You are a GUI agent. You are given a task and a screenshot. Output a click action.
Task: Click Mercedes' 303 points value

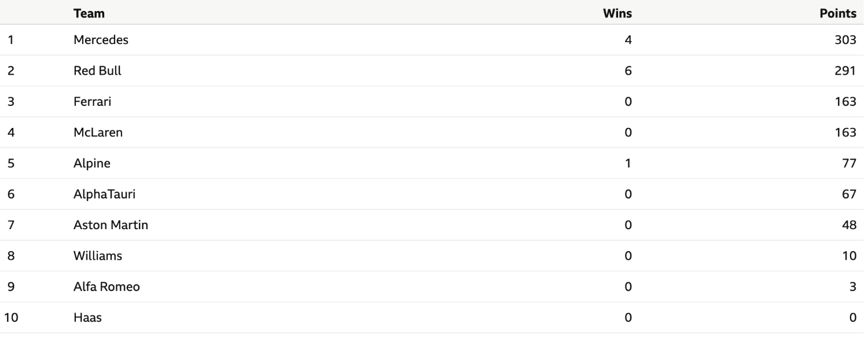coord(846,40)
